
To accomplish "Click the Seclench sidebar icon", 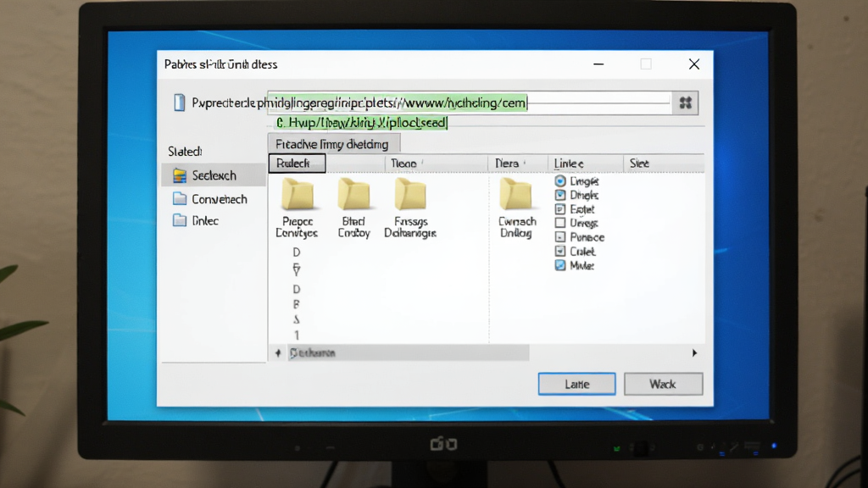I will 180,175.
